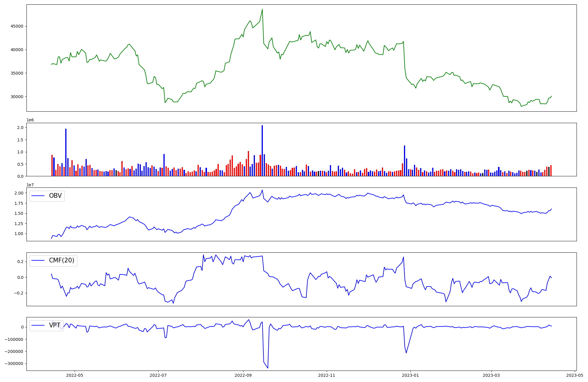Click the 30000 price axis tick label
Viewport: 588px width, 382px height.
(x=17, y=97)
